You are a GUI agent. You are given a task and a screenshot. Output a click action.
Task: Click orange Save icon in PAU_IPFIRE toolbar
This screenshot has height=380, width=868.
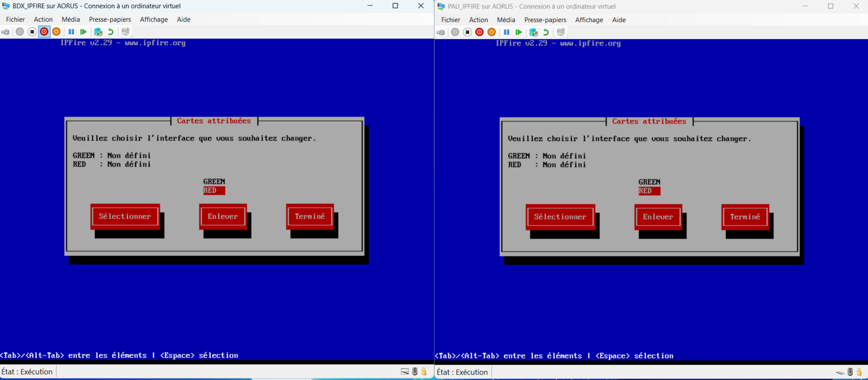point(492,33)
